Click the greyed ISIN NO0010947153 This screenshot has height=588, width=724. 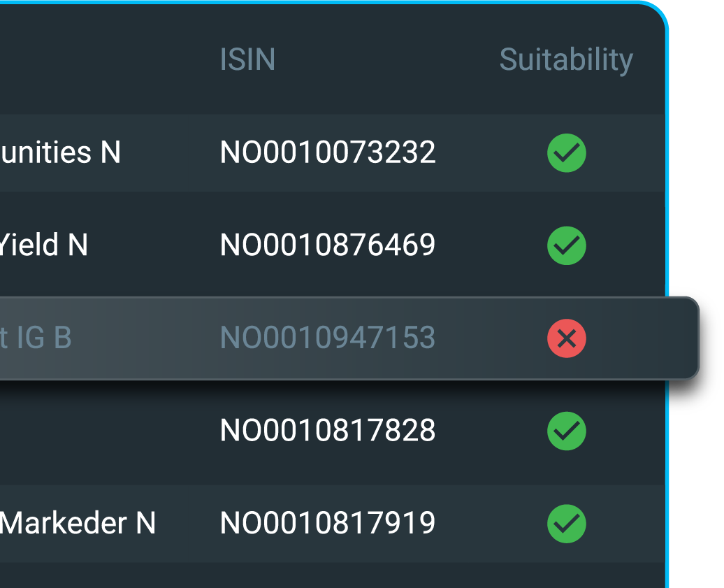pyautogui.click(x=327, y=338)
